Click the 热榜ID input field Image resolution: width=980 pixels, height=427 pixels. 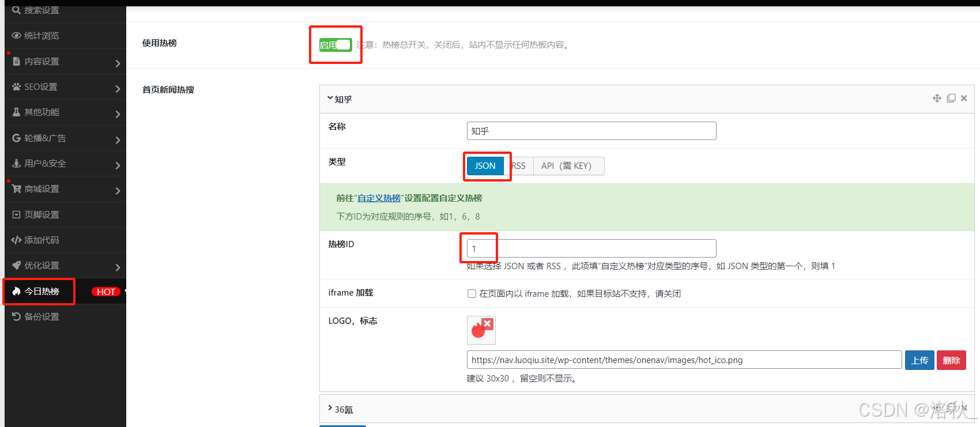(591, 248)
